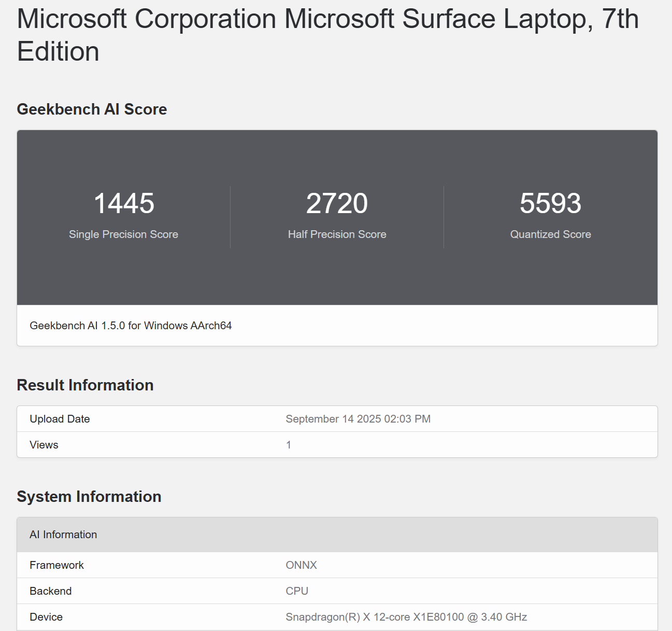672x631 pixels.
Task: Click the Views row label
Action: pos(44,445)
